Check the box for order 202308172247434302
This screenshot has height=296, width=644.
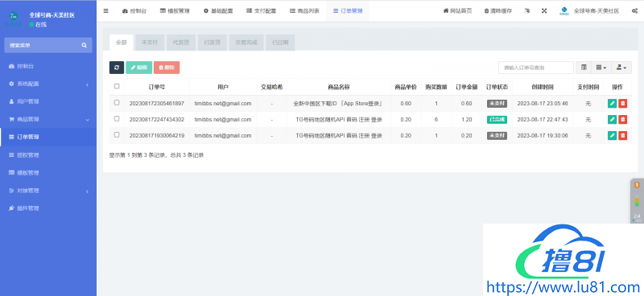pos(117,119)
